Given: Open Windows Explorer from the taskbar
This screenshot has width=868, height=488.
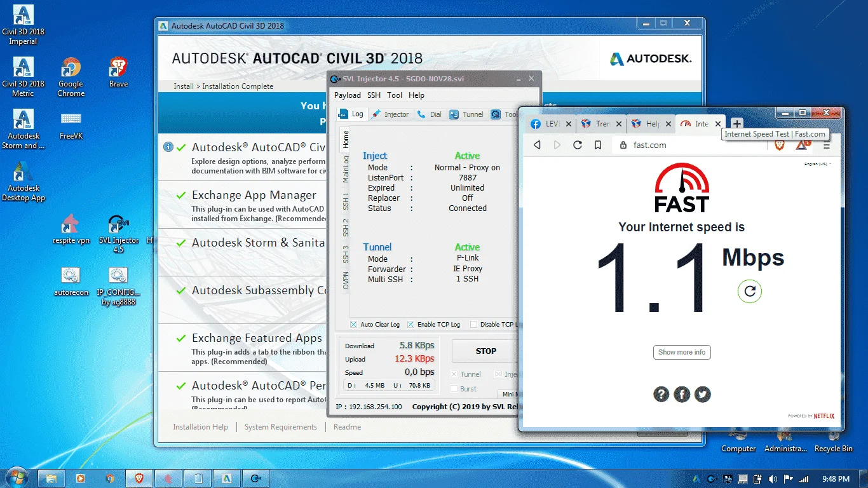Looking at the screenshot, I should pos(51,478).
